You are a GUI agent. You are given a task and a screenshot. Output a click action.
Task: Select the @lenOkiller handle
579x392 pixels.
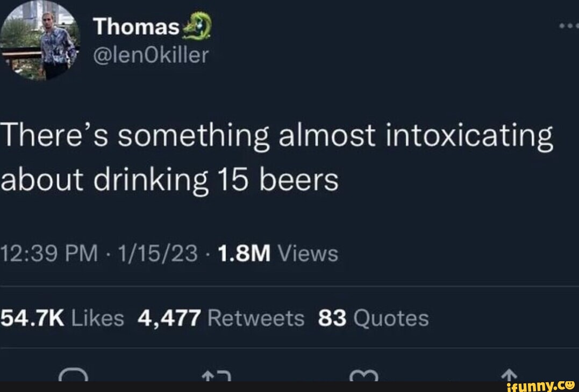point(151,55)
